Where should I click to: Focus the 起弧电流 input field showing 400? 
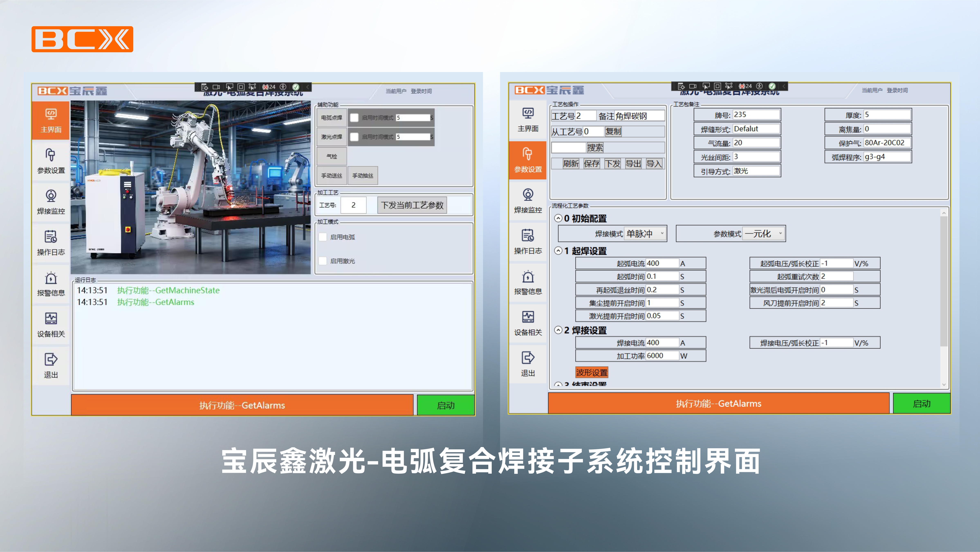[662, 263]
